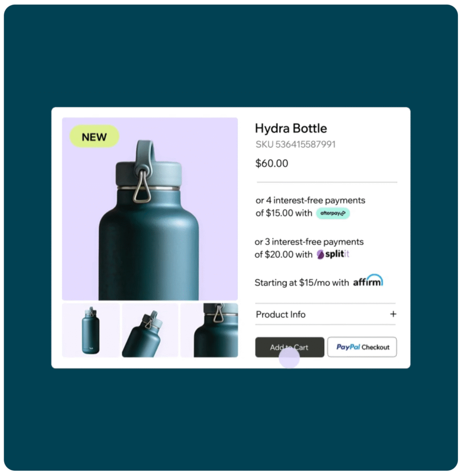Click the SKU 536415587991 text

pos(295,145)
